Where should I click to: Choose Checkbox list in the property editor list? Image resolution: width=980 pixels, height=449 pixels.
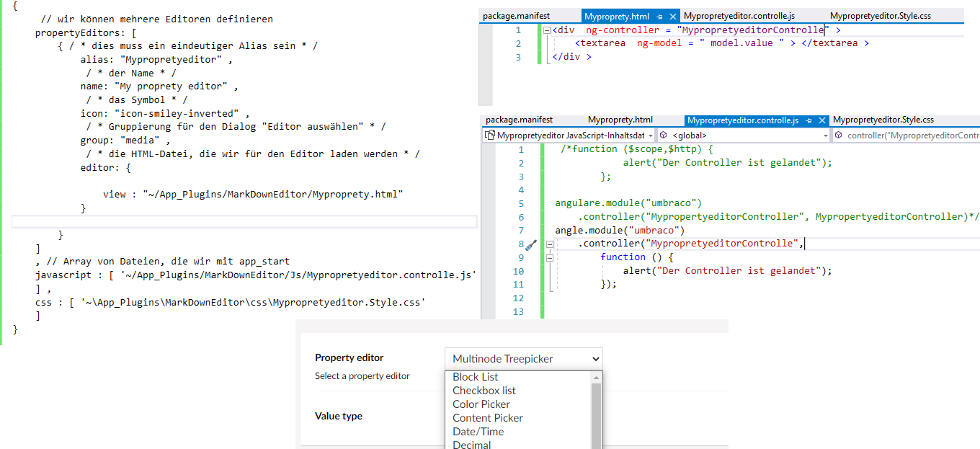(518, 391)
